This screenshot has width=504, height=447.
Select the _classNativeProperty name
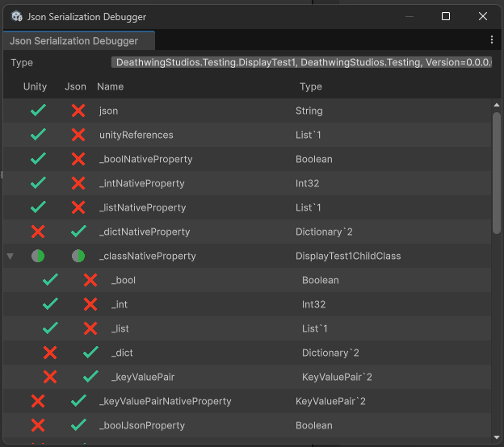click(147, 256)
